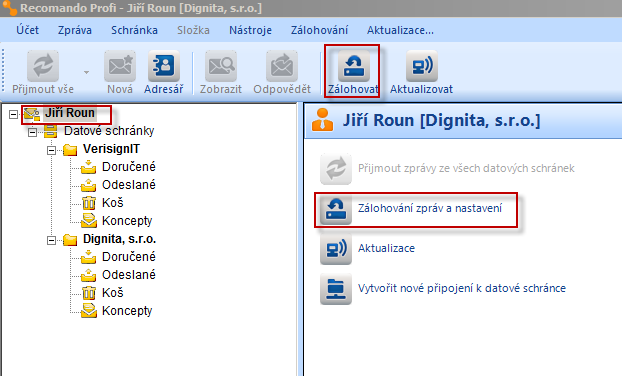Open Odeslané under Dignita, s.r.o.

(129, 275)
